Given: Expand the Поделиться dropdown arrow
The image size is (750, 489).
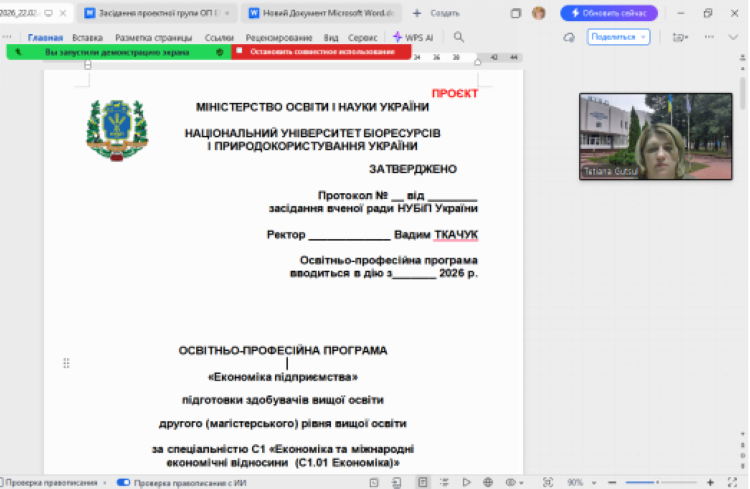Looking at the screenshot, I should click(x=643, y=37).
